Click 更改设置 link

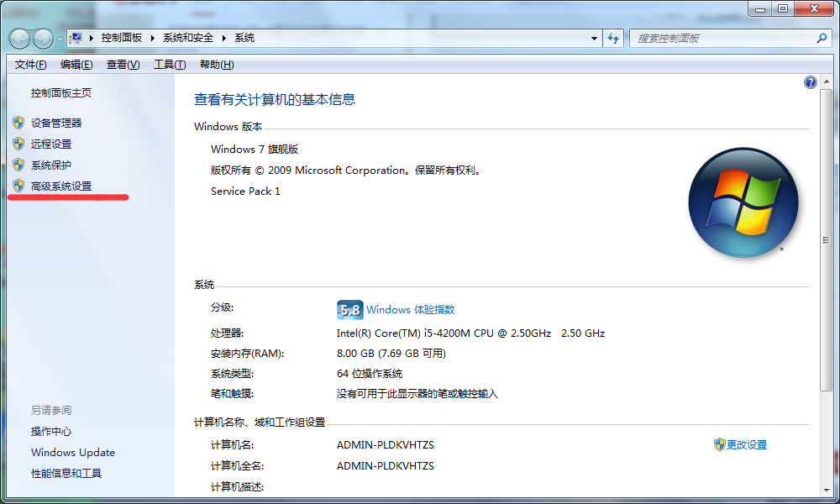[747, 445]
